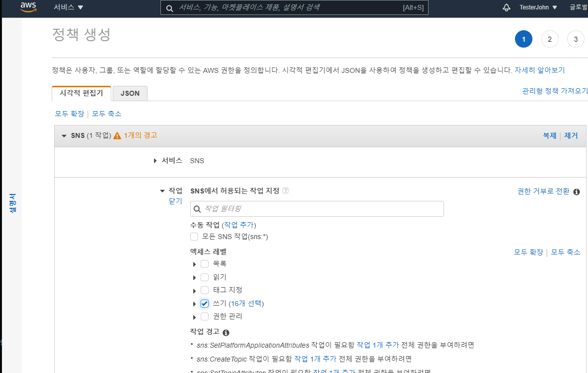Screen dimensions: 588x373
Task: Go to wizard step 1
Action: [x=523, y=39]
